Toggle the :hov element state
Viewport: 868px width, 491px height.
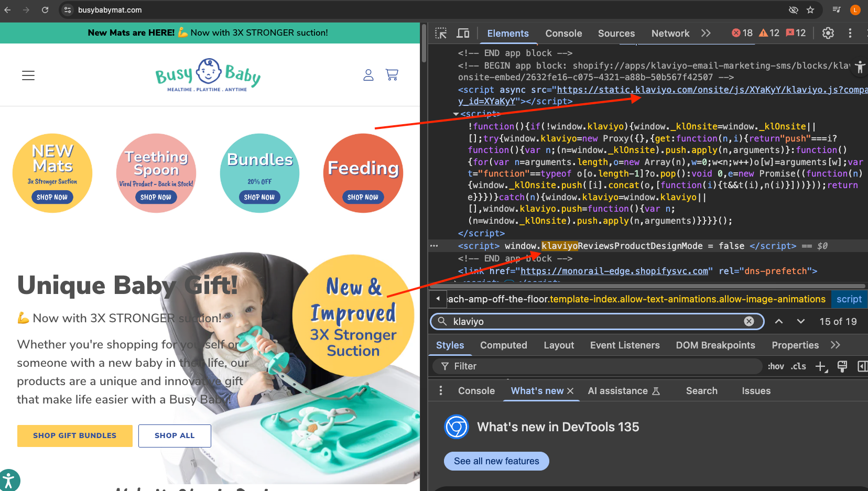(776, 366)
